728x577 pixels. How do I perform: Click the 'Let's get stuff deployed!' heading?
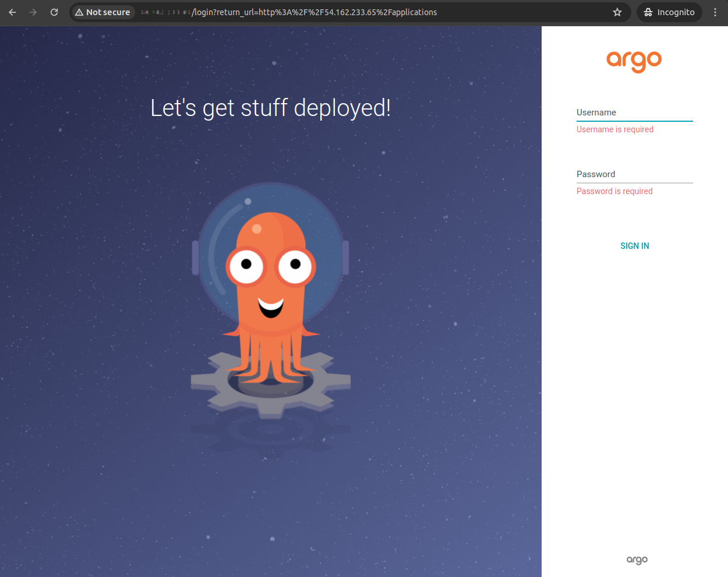point(270,108)
